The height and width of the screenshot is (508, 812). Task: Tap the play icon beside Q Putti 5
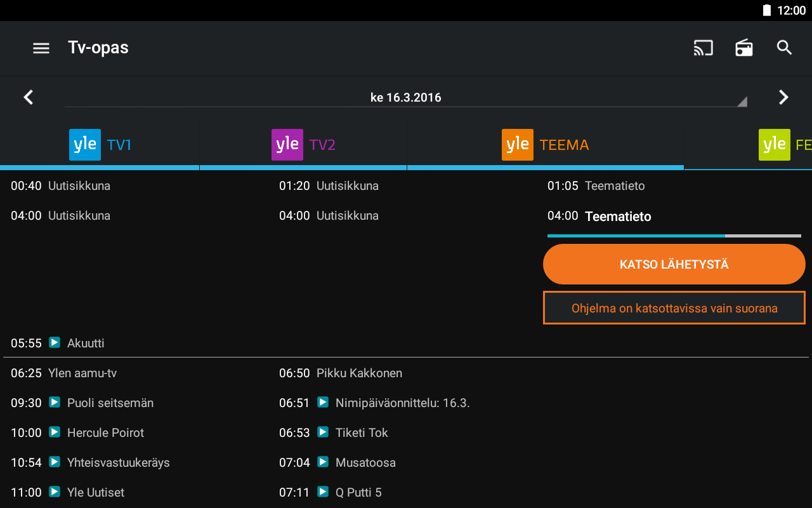pyautogui.click(x=323, y=491)
